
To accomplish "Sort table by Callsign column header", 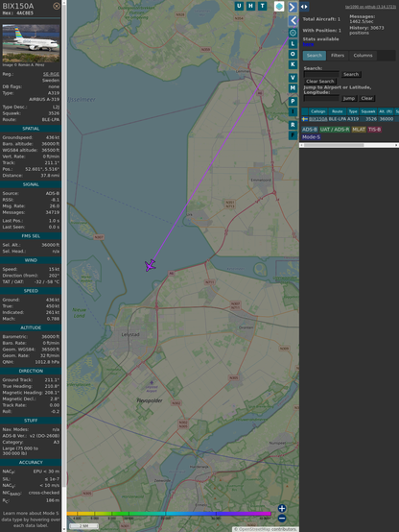I will pyautogui.click(x=317, y=111).
